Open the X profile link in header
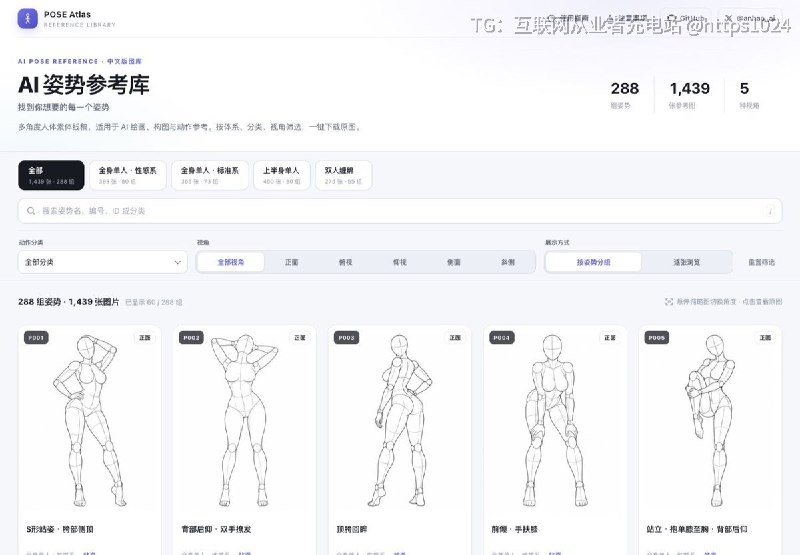 point(750,18)
